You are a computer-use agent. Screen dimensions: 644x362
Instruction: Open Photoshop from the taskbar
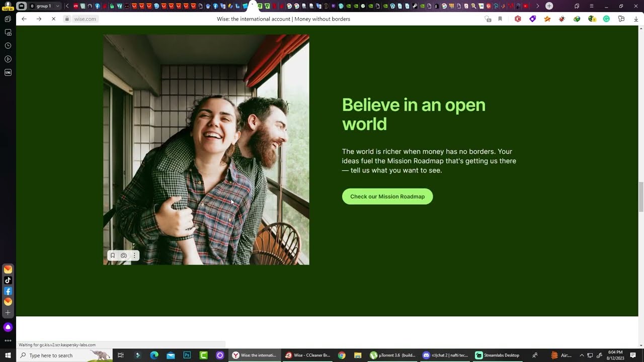point(187,355)
